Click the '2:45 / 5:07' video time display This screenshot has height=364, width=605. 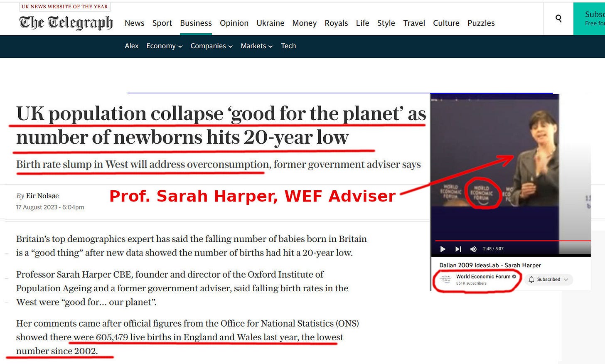[493, 249]
